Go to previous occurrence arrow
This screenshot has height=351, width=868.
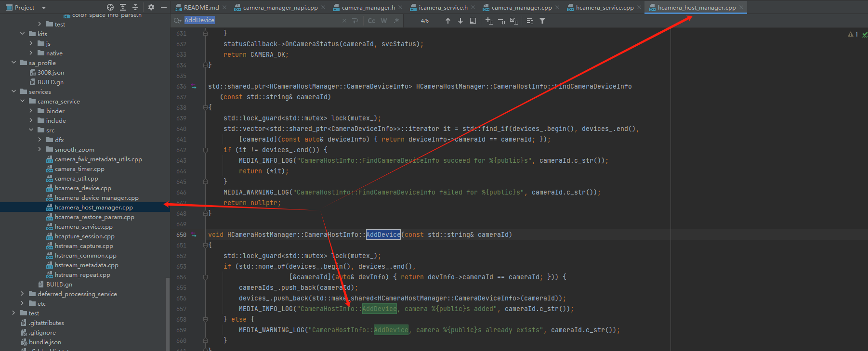448,21
